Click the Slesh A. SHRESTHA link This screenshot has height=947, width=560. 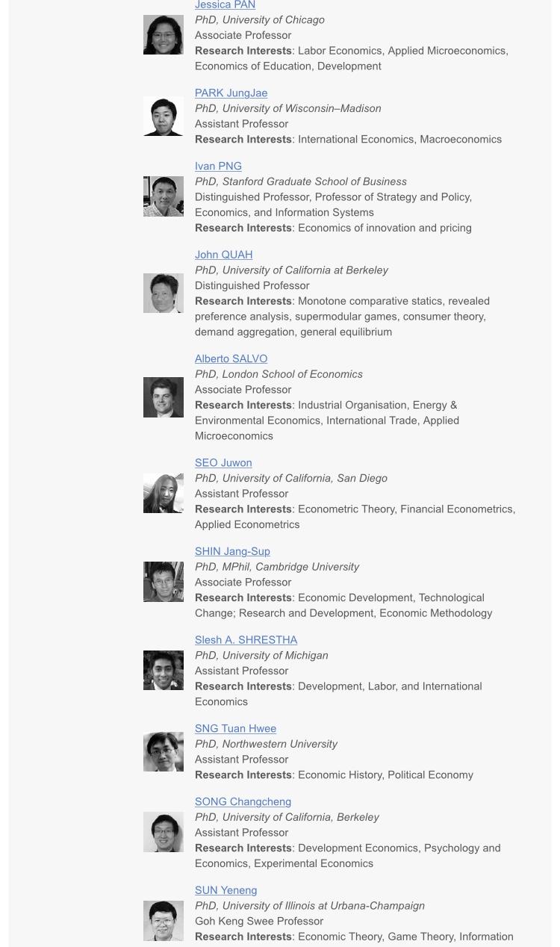(246, 640)
